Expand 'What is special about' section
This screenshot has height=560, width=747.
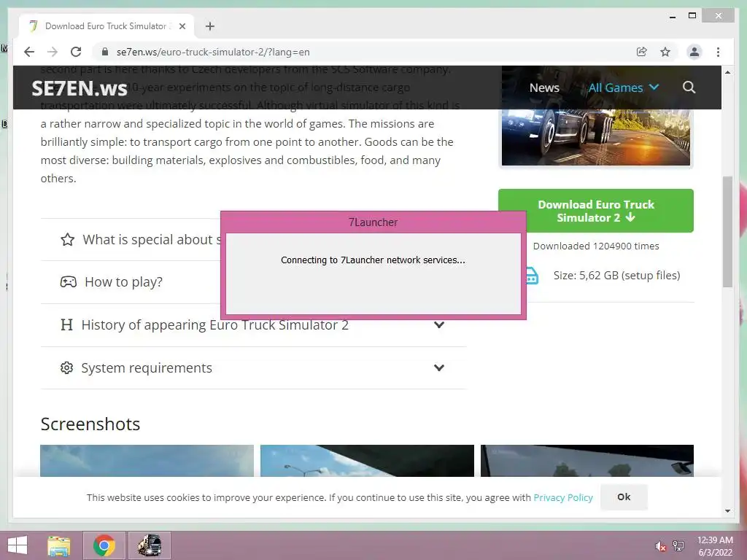pos(141,239)
